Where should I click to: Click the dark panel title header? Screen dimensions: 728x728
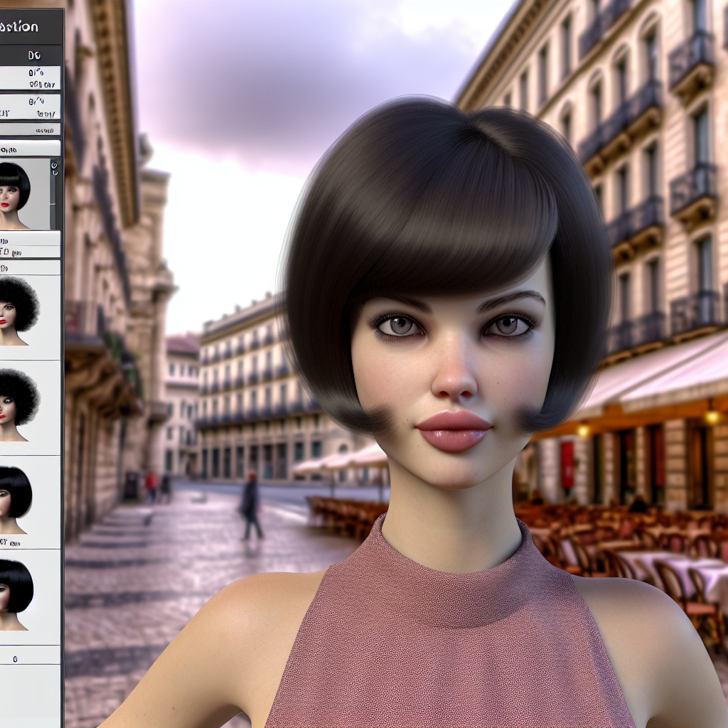(30, 27)
